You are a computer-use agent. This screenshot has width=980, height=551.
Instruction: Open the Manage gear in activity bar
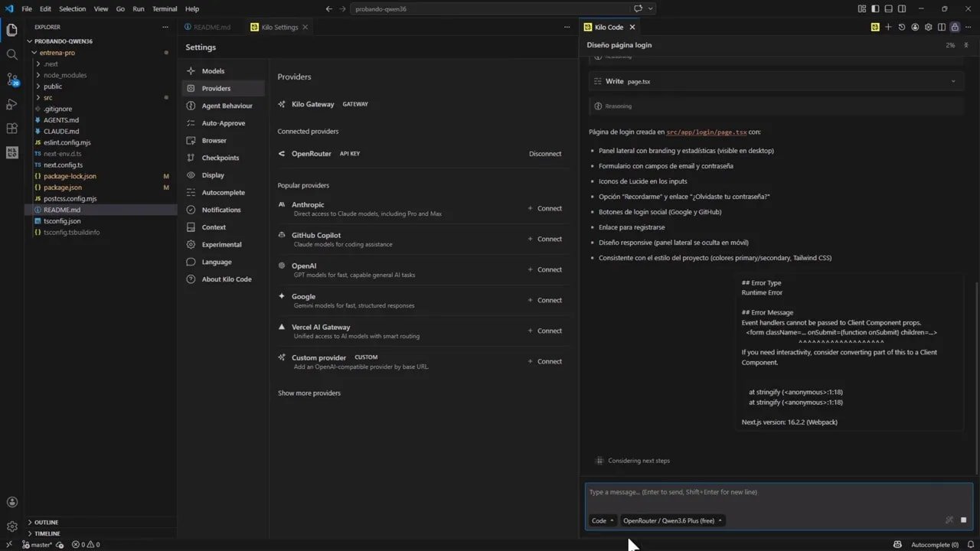click(11, 527)
